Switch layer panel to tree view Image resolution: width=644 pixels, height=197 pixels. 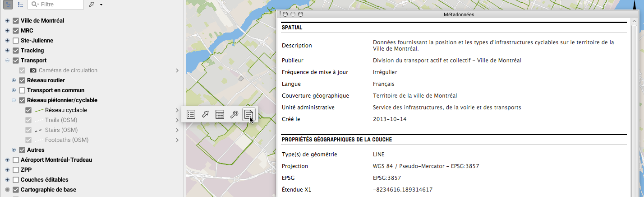(9, 5)
